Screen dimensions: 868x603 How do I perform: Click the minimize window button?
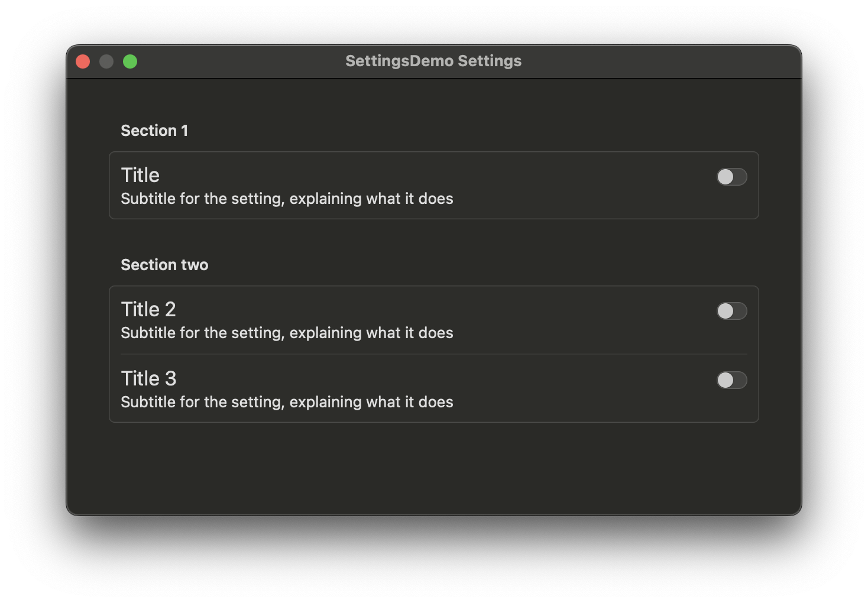point(106,61)
